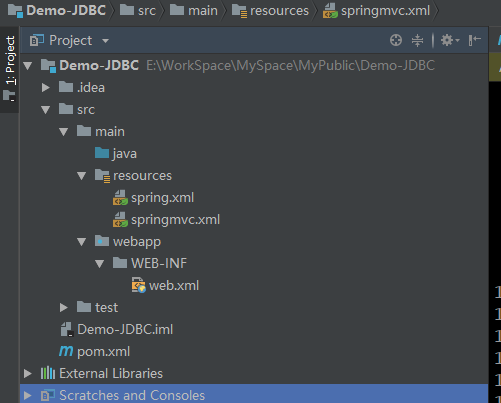
Task: Click the collapse all icon
Action: coord(417,40)
